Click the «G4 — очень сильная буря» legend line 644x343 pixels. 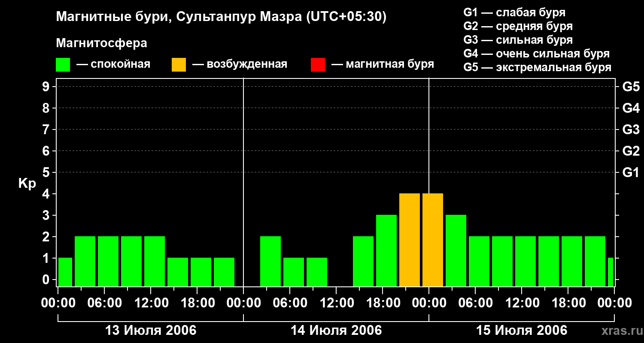pos(537,54)
